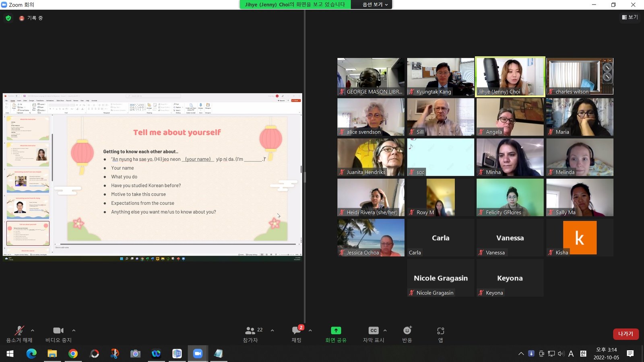644x362 pixels.
Task: Open the chat panel with unread messages
Action: pos(297,331)
